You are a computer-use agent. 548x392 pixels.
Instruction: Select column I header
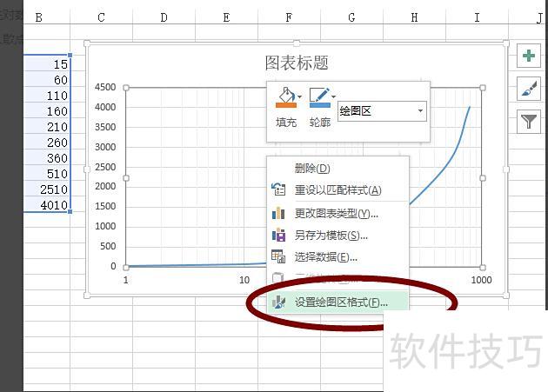(477, 17)
